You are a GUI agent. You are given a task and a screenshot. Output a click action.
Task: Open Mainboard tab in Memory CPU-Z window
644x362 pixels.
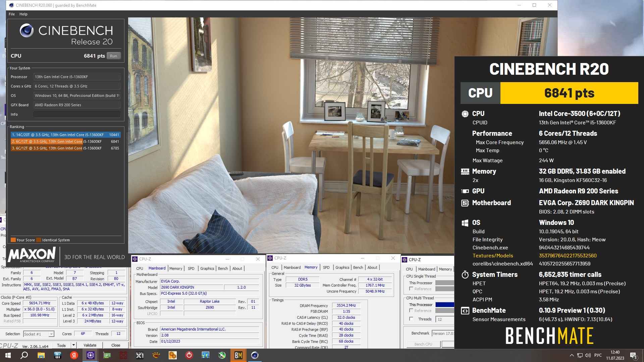tap(292, 267)
